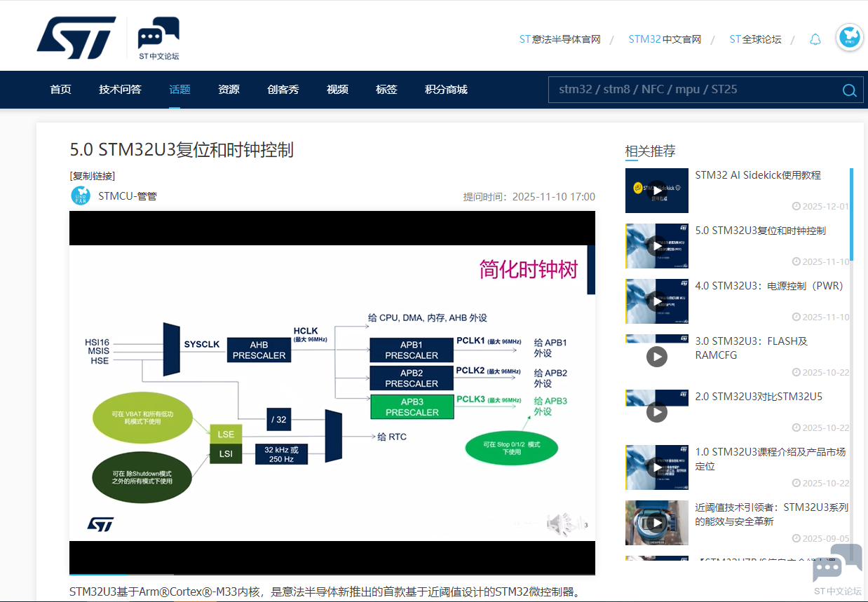Open 5.0 STM32U3复位和时钟控制 sidebar title
This screenshot has width=868, height=602.
[760, 231]
